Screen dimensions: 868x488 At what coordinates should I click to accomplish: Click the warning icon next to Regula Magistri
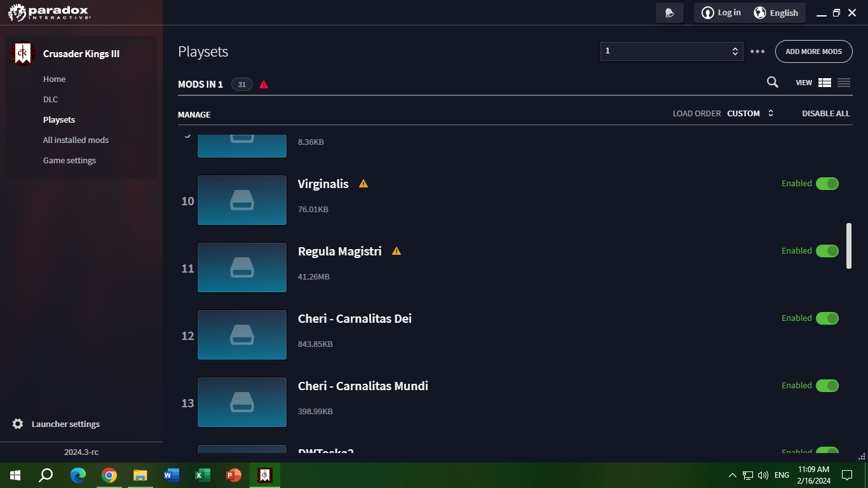coord(397,251)
